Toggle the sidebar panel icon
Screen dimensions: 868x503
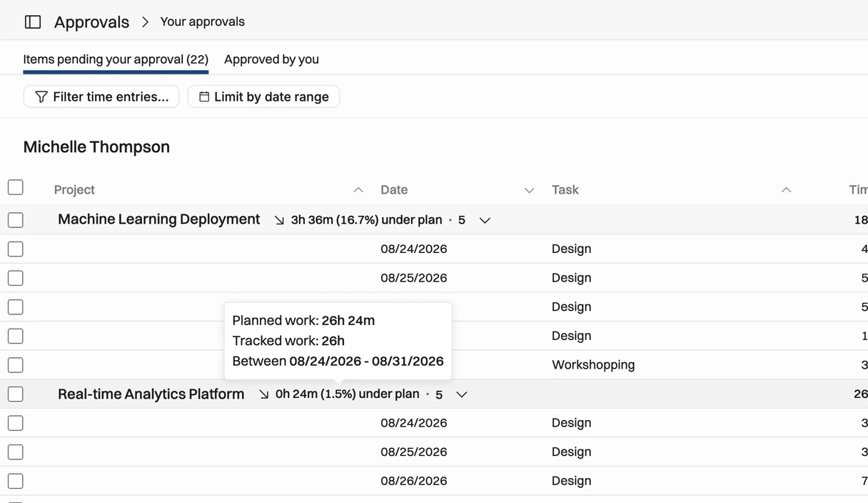[x=33, y=22]
